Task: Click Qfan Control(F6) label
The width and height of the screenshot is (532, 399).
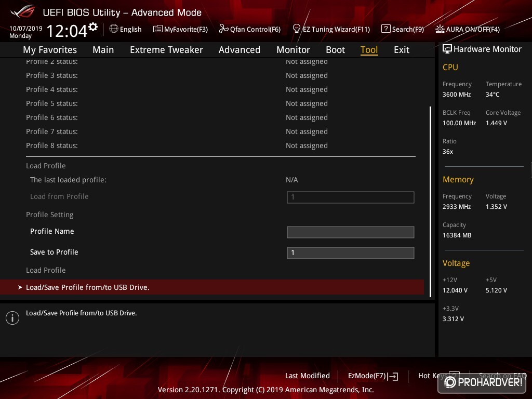Action: pyautogui.click(x=255, y=30)
